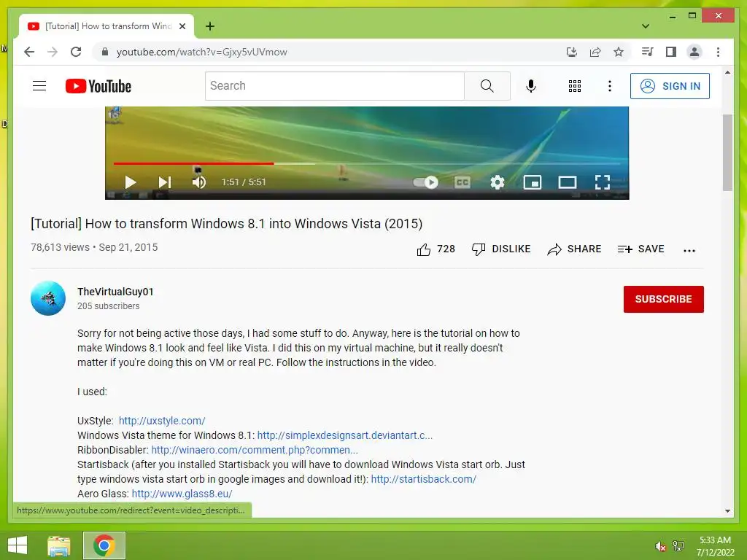Open the Windows Start button
Viewport: 747px width, 560px height.
tap(18, 545)
